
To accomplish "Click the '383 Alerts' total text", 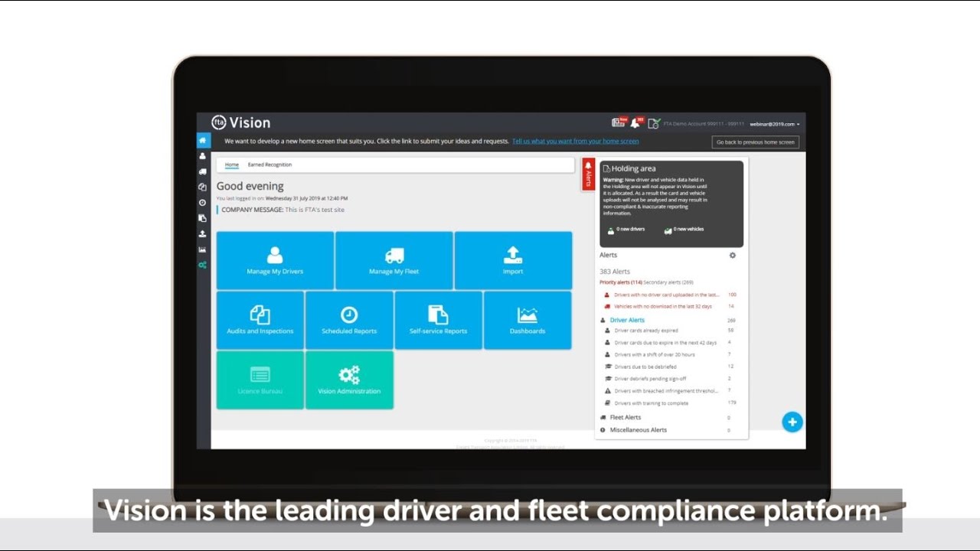I will pos(615,272).
